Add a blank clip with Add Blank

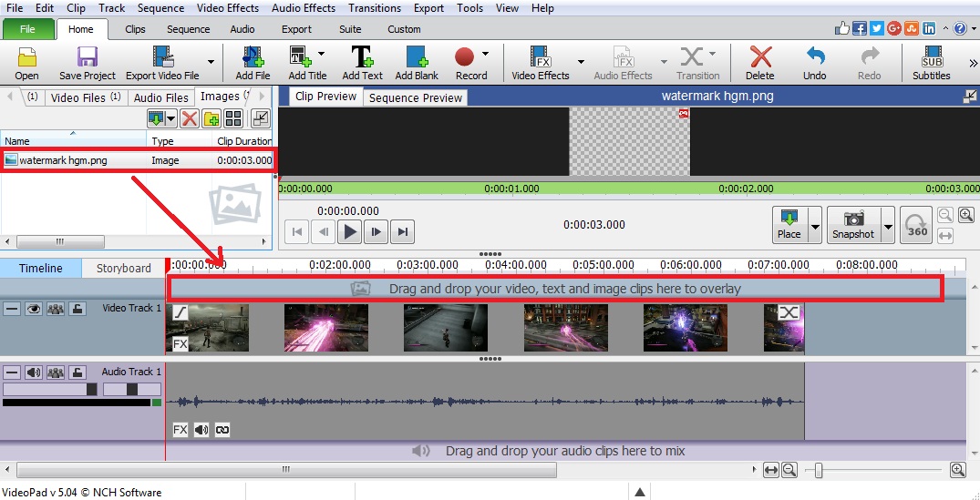(x=417, y=63)
